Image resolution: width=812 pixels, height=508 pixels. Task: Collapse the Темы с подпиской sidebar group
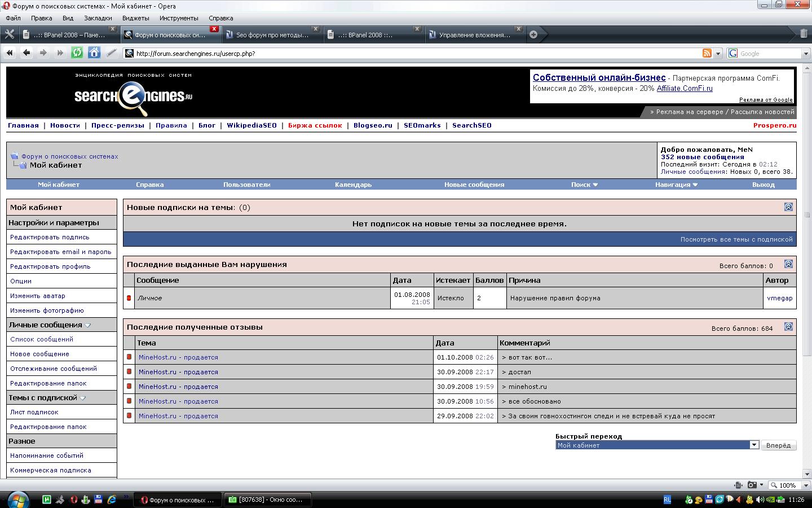pyautogui.click(x=83, y=398)
